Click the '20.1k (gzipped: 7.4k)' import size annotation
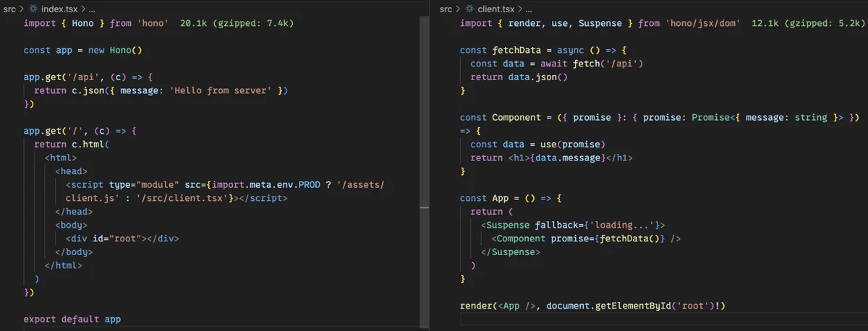This screenshot has width=868, height=331. [237, 23]
